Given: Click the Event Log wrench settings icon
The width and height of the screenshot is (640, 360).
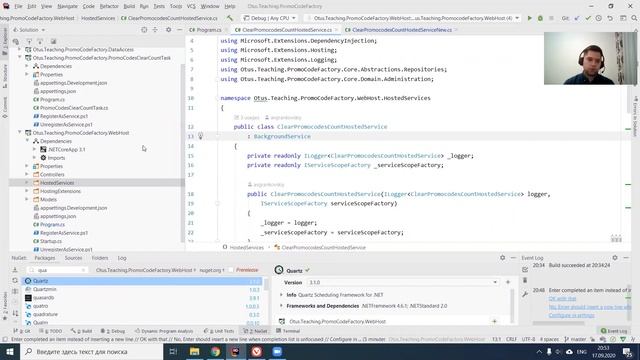Looking at the screenshot, I should [525, 294].
